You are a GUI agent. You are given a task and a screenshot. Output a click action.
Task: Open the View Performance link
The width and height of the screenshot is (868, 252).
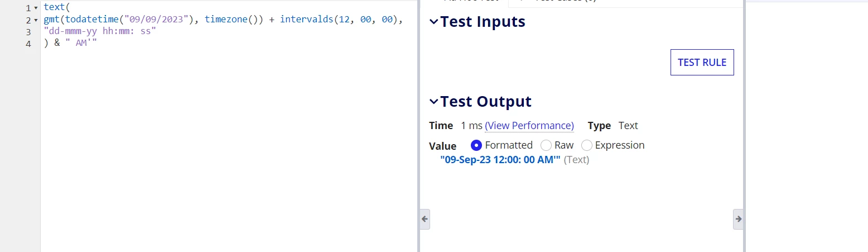(x=529, y=126)
